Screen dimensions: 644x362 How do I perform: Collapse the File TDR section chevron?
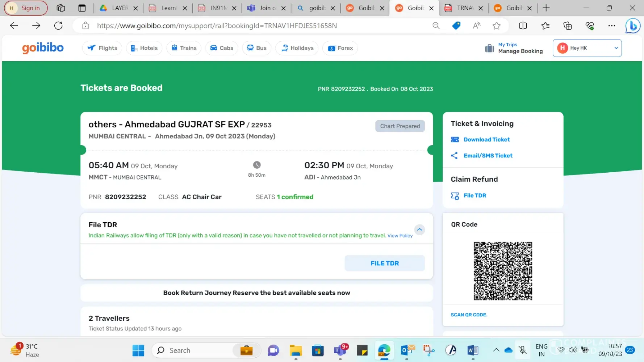point(419,230)
